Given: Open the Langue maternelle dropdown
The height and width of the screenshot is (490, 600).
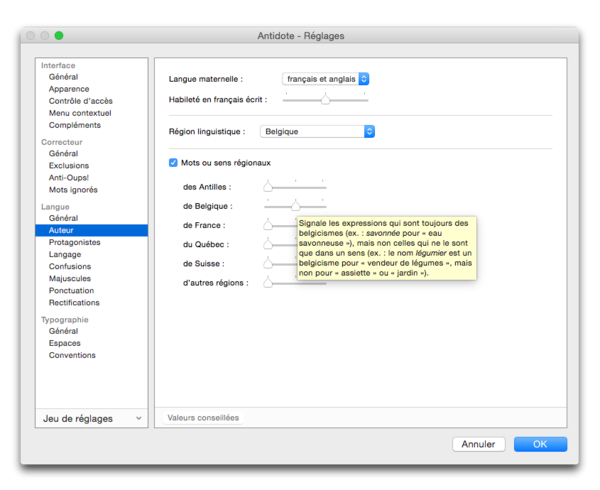Looking at the screenshot, I should tap(326, 79).
